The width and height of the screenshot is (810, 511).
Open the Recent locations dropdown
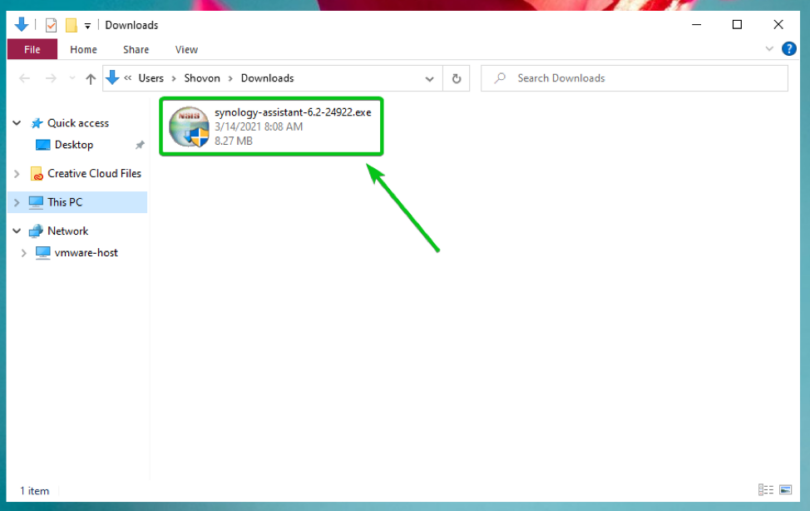pyautogui.click(x=72, y=79)
